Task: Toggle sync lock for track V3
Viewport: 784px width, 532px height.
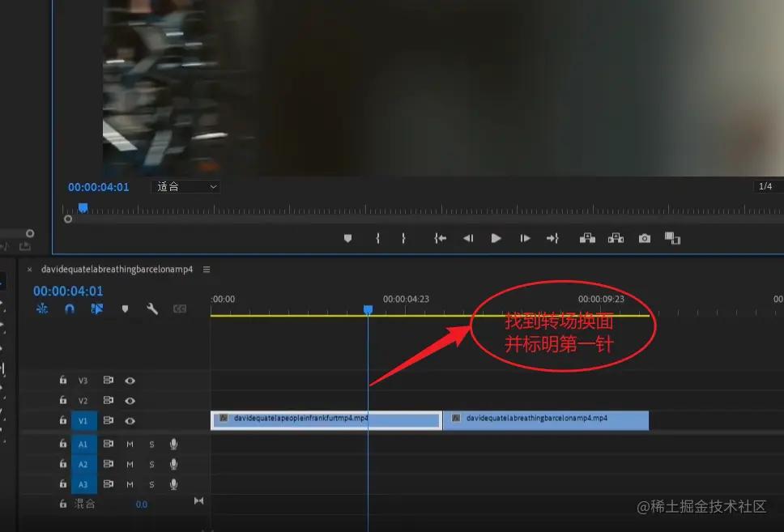Action: tap(108, 380)
